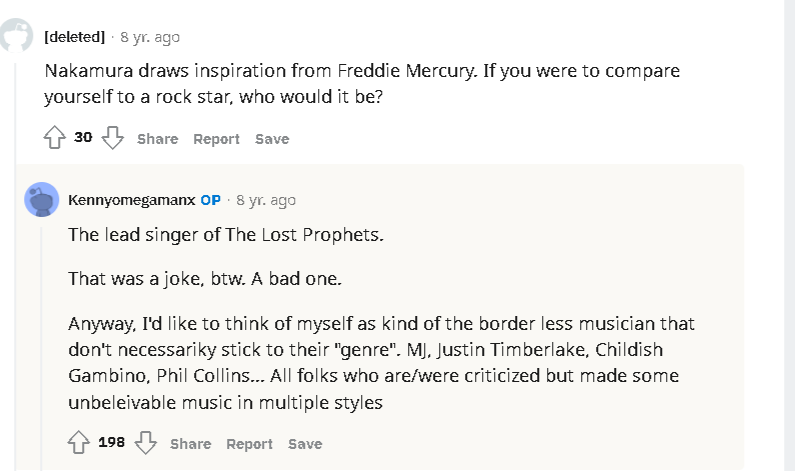The image size is (795, 471).
Task: Open the timestamp on Kennyomegamanx's reply
Action: (266, 200)
